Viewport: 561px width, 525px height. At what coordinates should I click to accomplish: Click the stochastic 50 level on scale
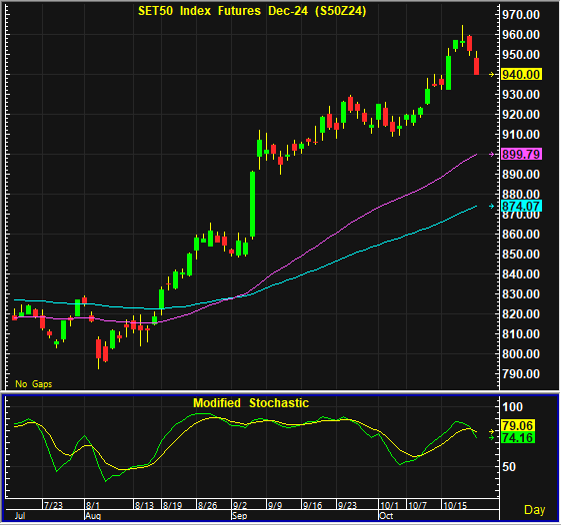(509, 467)
